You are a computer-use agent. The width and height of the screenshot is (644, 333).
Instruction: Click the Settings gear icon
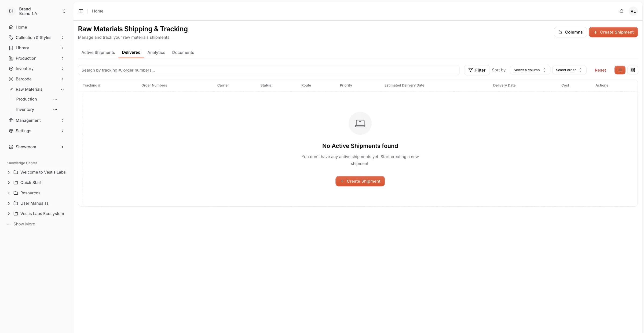(11, 131)
